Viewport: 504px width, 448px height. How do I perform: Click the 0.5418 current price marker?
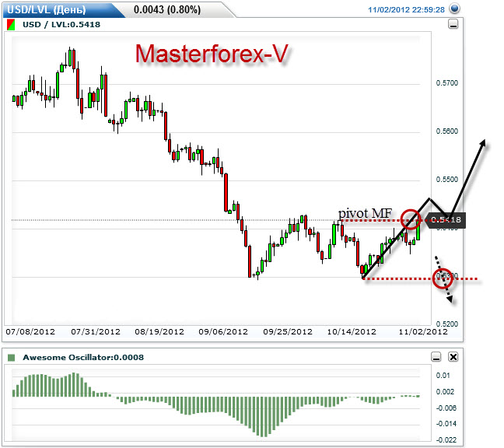pos(445,220)
